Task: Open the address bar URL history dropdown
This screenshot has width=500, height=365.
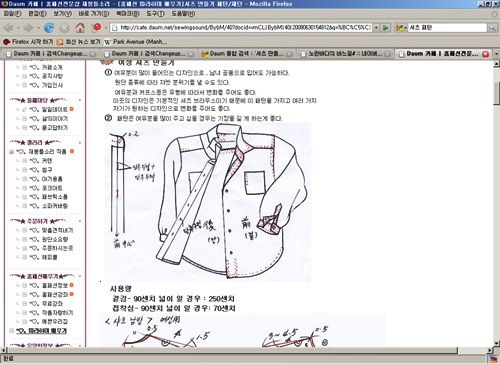Action: point(376,28)
